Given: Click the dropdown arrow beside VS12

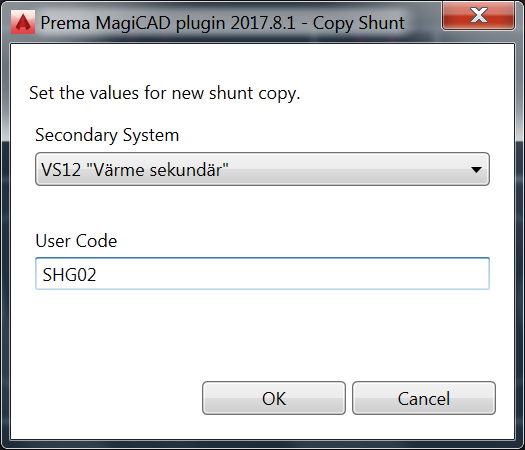Looking at the screenshot, I should (x=476, y=169).
